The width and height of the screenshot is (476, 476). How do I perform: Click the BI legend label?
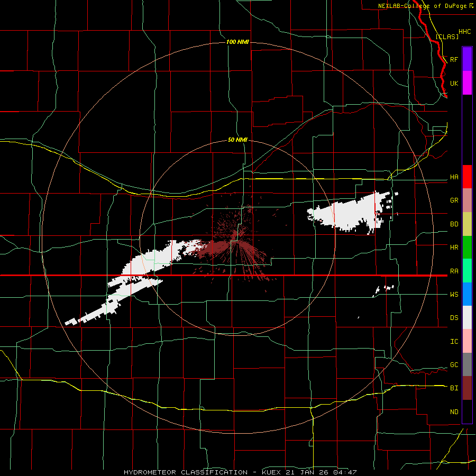pos(454,388)
